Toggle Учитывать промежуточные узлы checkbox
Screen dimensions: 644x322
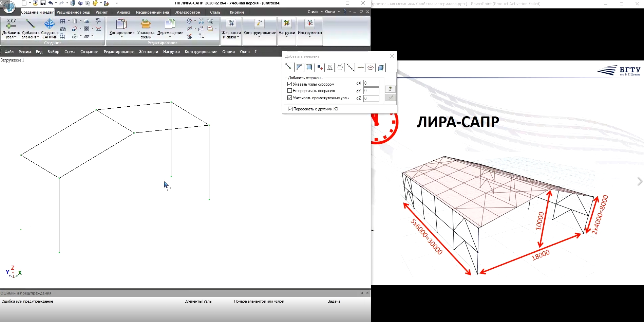click(x=289, y=97)
